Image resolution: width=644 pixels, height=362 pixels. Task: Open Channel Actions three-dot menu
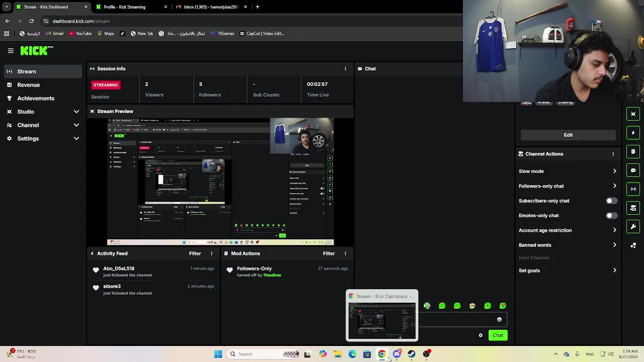[x=613, y=154]
